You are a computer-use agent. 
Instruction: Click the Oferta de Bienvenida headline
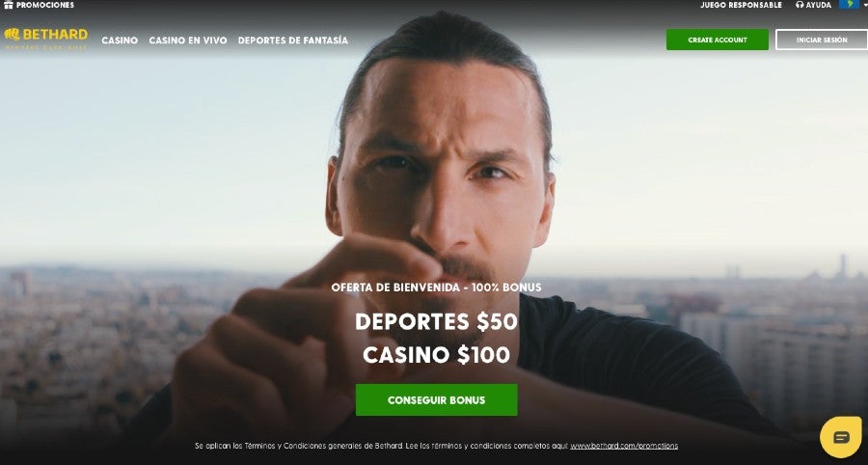coord(437,287)
